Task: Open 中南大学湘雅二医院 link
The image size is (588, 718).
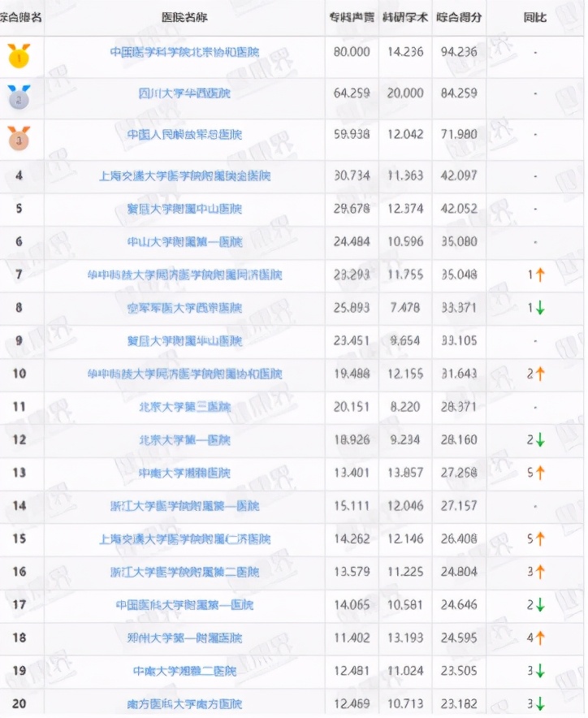Action: pyautogui.click(x=184, y=671)
